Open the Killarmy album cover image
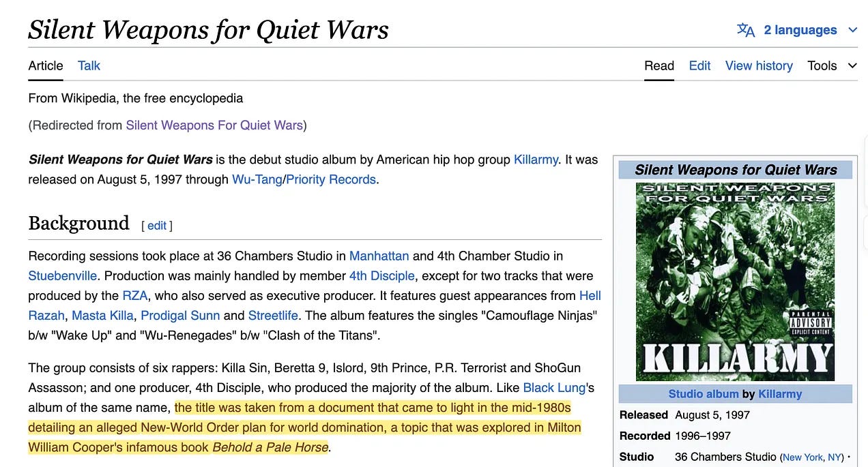This screenshot has width=868, height=467. click(736, 282)
